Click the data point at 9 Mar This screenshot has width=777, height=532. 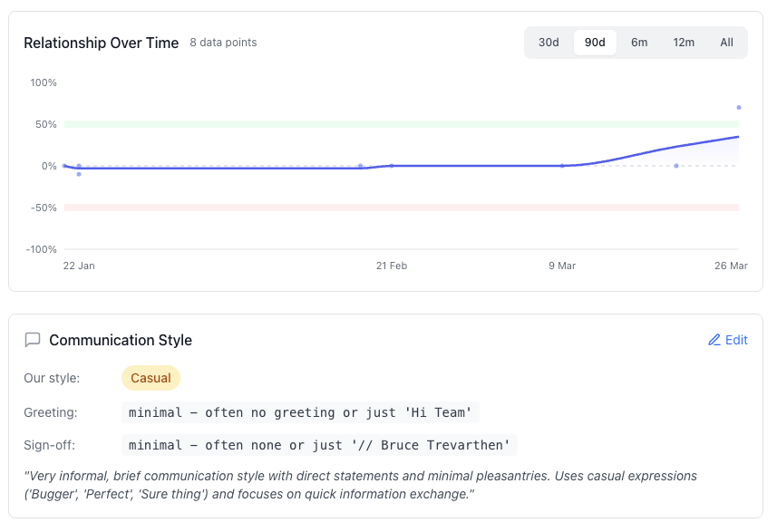(562, 166)
